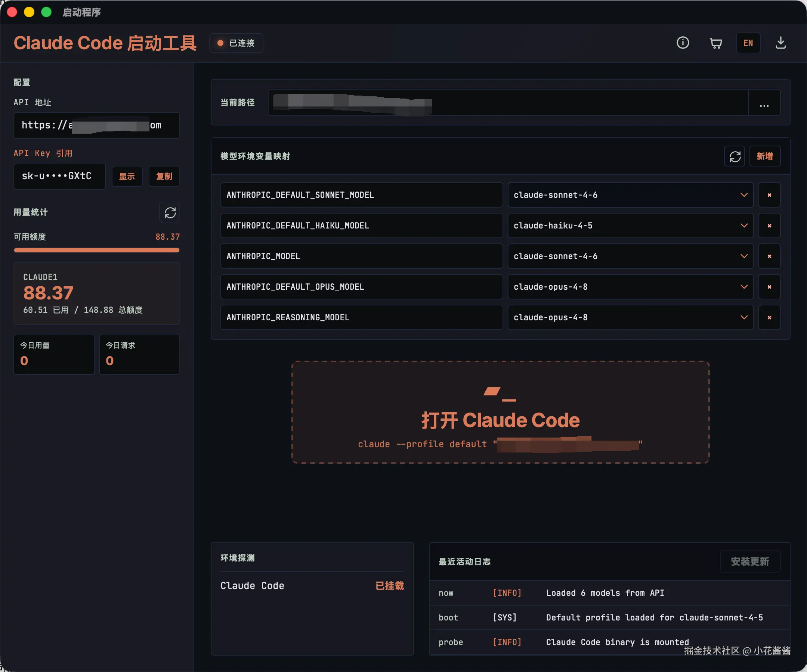The width and height of the screenshot is (807, 672).
Task: Click the macOS yellow minimize window button
Action: pos(29,12)
